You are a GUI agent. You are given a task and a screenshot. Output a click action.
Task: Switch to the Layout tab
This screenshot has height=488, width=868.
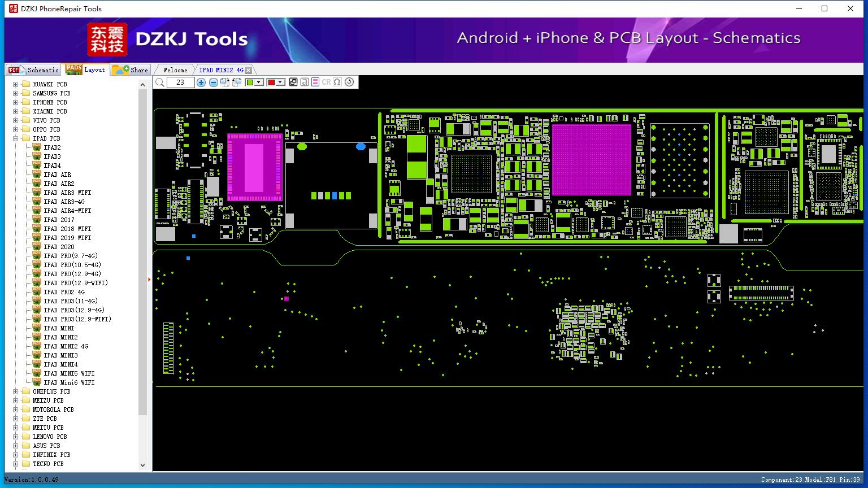85,69
